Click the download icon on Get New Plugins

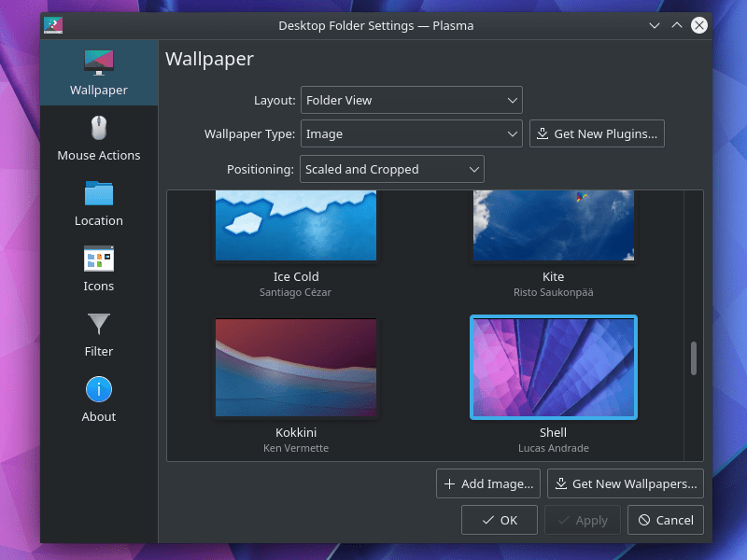[542, 133]
